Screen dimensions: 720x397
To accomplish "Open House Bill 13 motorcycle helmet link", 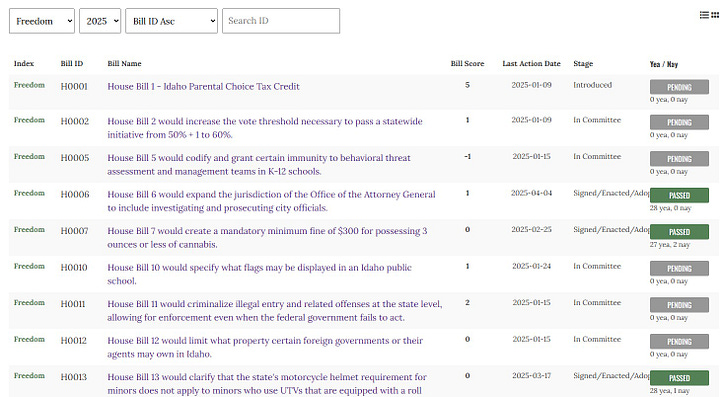I will (267, 384).
